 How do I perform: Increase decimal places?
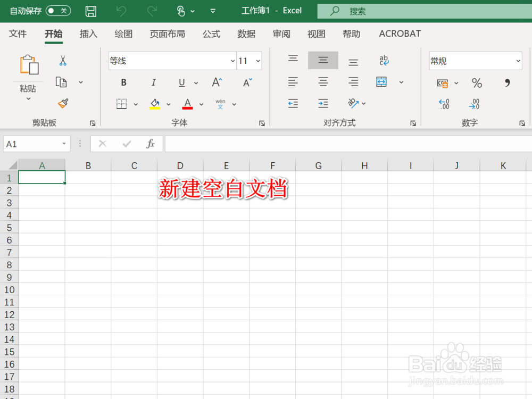click(444, 103)
